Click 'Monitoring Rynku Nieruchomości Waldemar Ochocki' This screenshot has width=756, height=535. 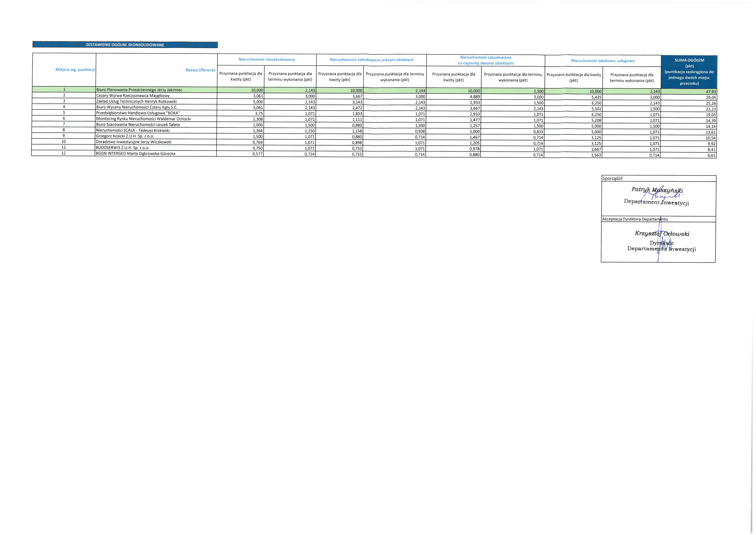[143, 119]
